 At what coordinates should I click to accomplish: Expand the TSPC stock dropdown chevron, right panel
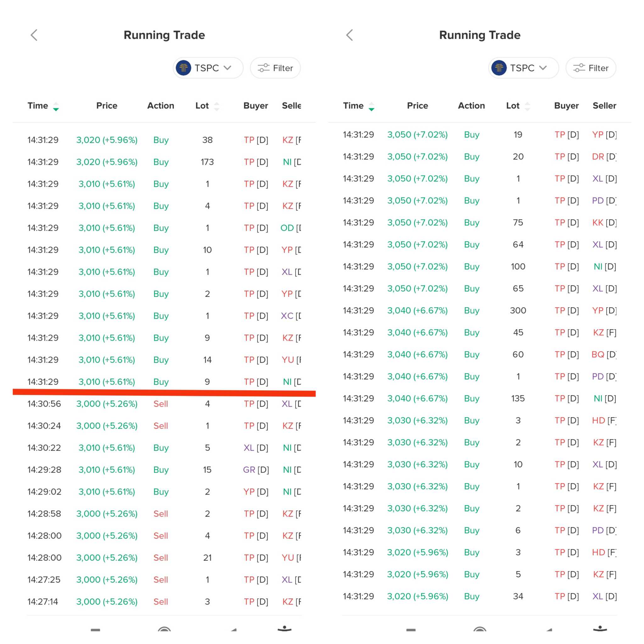click(543, 68)
